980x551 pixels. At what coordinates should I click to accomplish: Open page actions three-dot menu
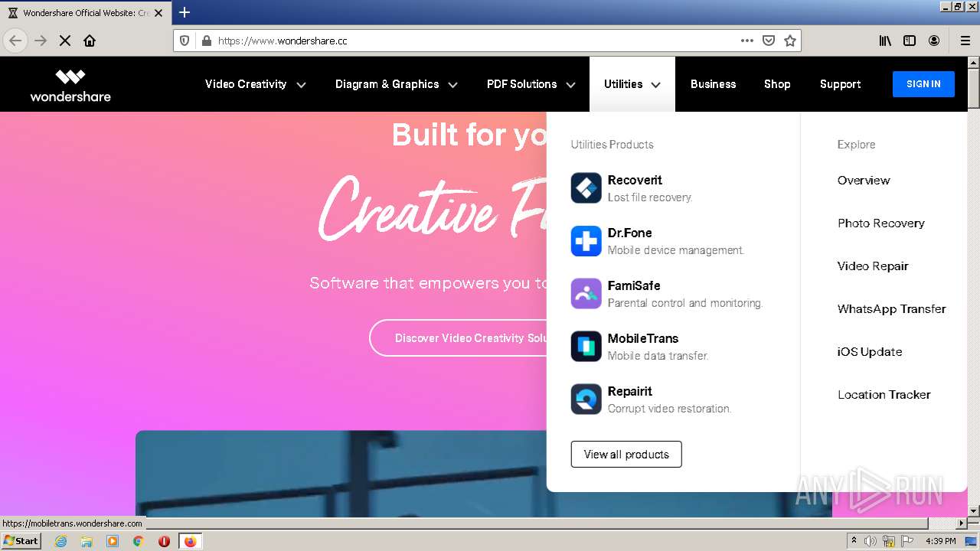[747, 41]
